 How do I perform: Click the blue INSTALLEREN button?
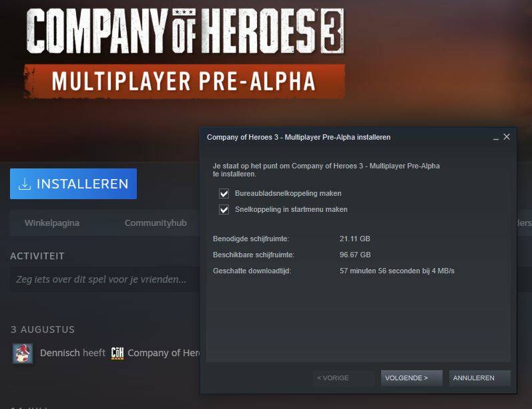[x=73, y=184]
